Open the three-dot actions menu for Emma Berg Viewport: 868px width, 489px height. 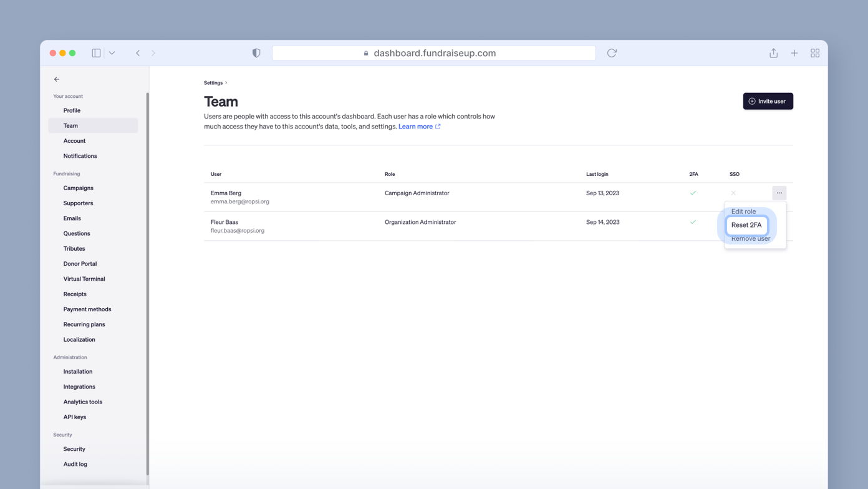click(x=779, y=193)
